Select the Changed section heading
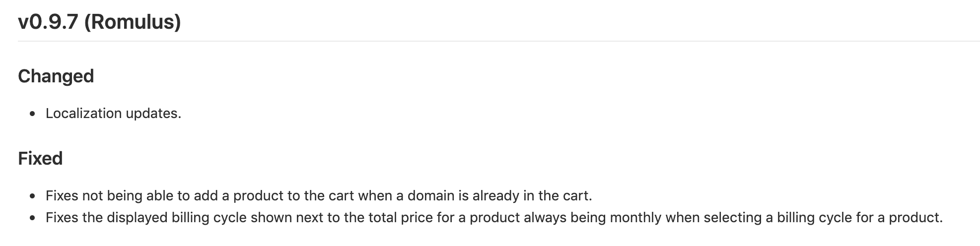Image resolution: width=980 pixels, height=246 pixels. coord(56,76)
